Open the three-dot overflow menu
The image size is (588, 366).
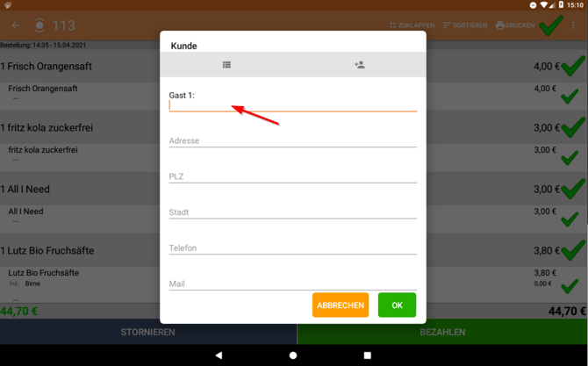573,25
